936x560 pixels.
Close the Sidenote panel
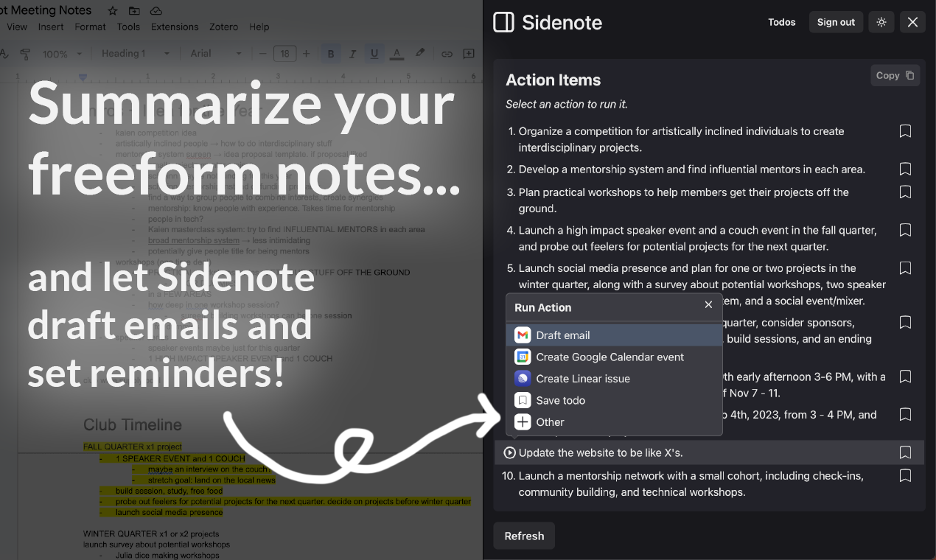click(x=912, y=22)
